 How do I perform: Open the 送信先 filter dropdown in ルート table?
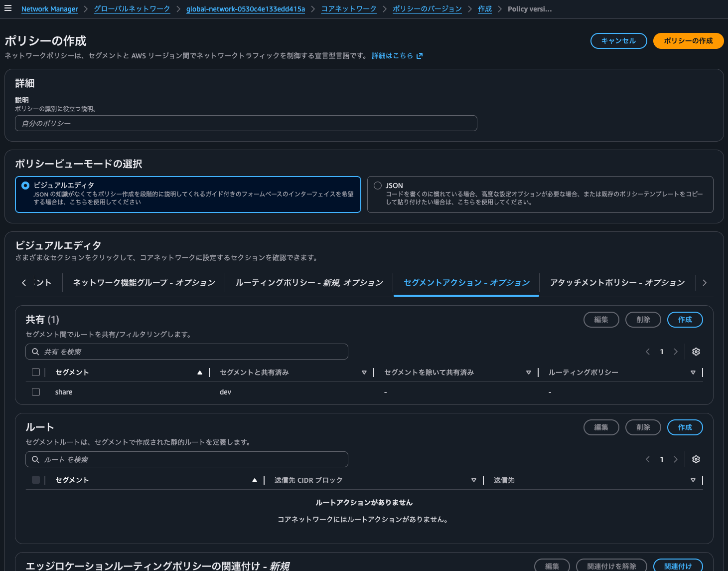click(x=693, y=480)
